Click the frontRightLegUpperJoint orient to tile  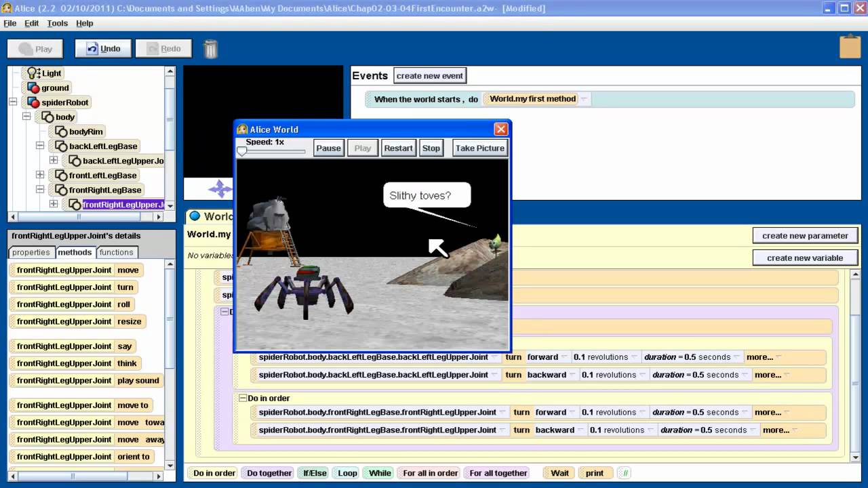click(x=83, y=457)
